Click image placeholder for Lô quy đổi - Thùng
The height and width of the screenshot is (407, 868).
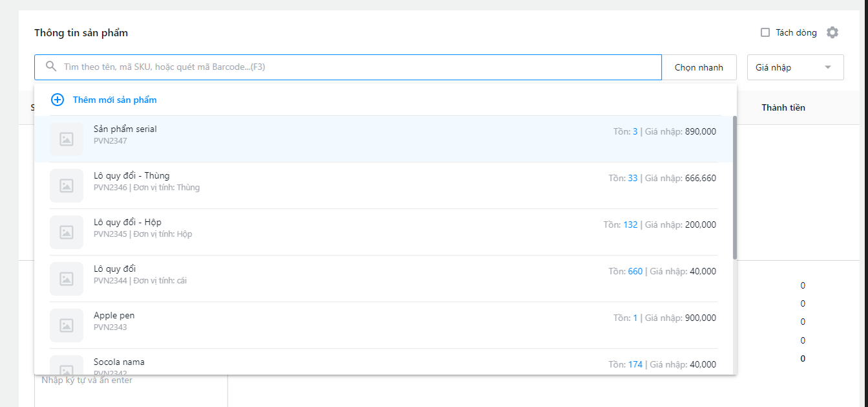(x=67, y=186)
